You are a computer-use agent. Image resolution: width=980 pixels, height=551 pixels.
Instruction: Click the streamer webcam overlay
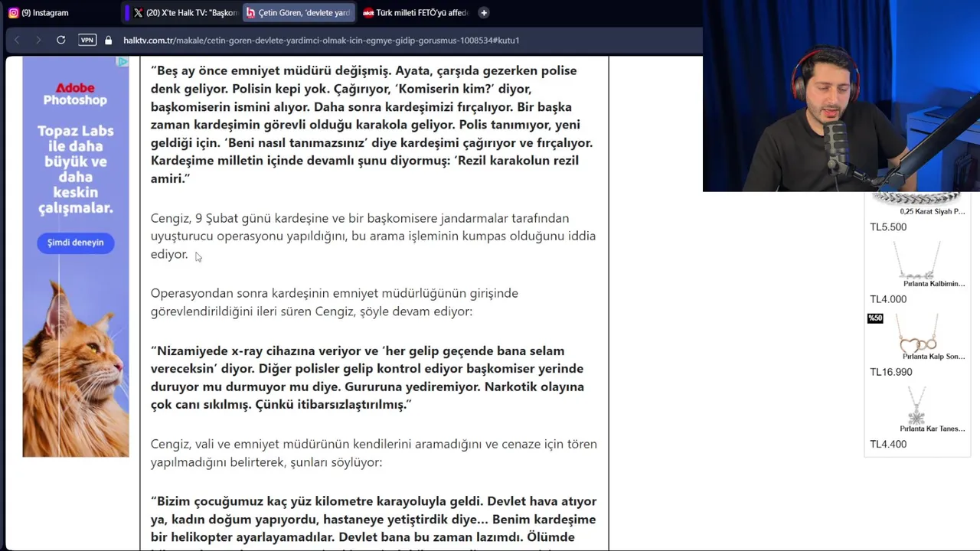tap(841, 96)
